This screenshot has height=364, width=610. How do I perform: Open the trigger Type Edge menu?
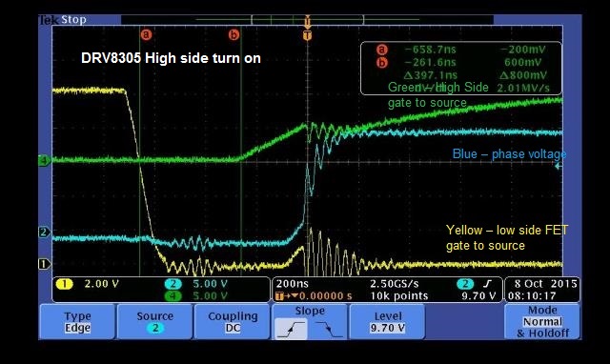pos(77,322)
